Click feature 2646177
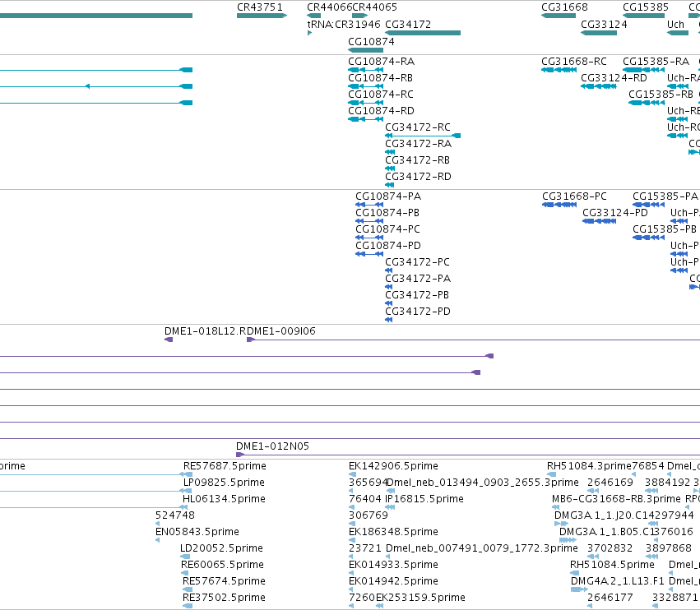The image size is (700, 610). (610, 598)
